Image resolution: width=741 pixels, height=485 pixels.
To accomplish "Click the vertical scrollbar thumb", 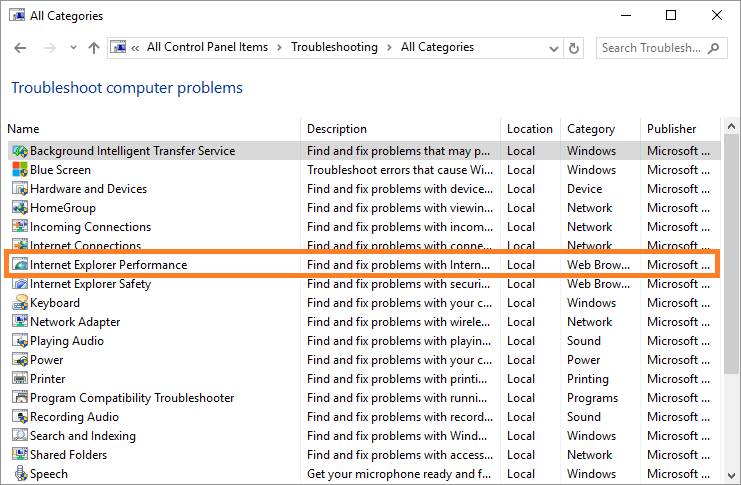I will tap(731, 253).
